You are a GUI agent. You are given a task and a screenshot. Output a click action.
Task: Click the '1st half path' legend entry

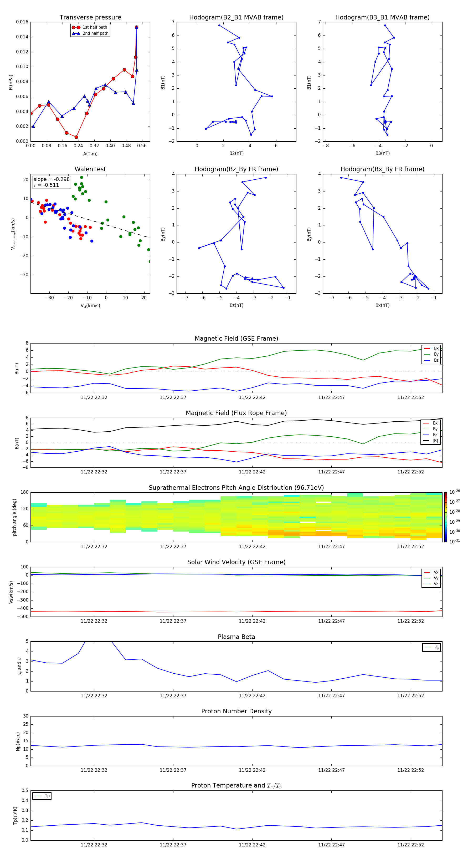pos(90,27)
